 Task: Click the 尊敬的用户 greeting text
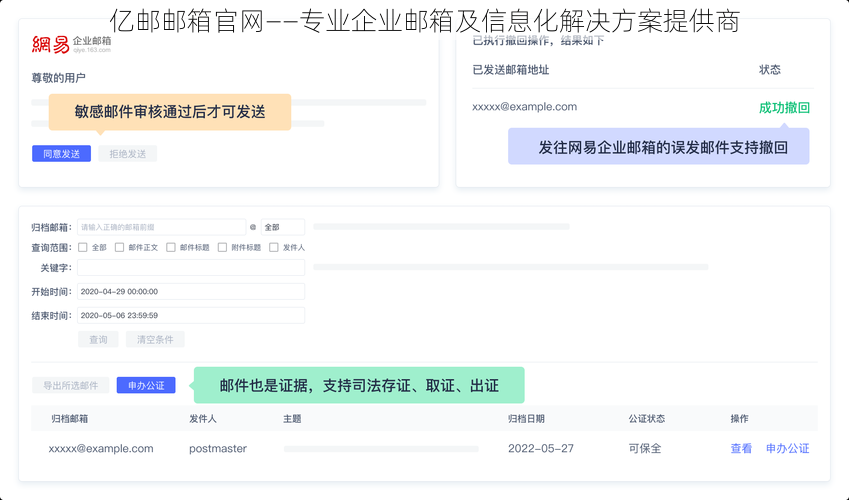58,78
